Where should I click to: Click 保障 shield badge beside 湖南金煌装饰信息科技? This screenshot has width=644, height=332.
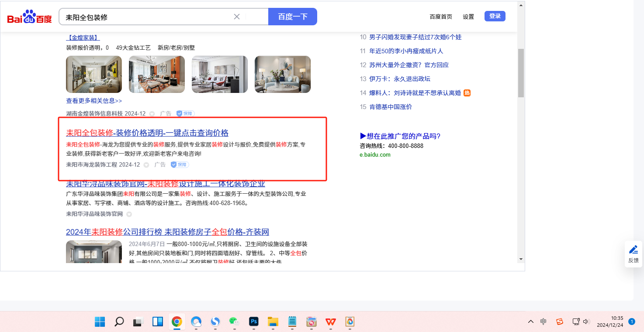[x=185, y=113]
